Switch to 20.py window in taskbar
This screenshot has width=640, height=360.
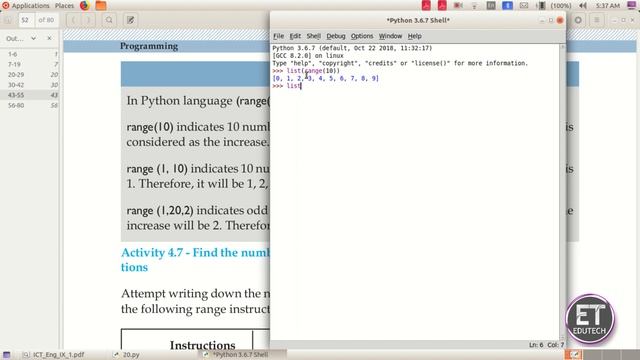point(127,355)
